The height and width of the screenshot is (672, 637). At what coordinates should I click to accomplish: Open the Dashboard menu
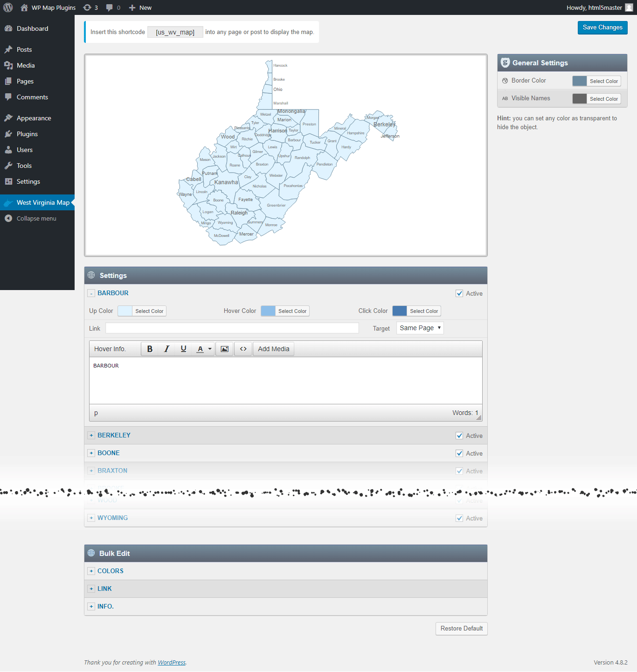coord(37,28)
